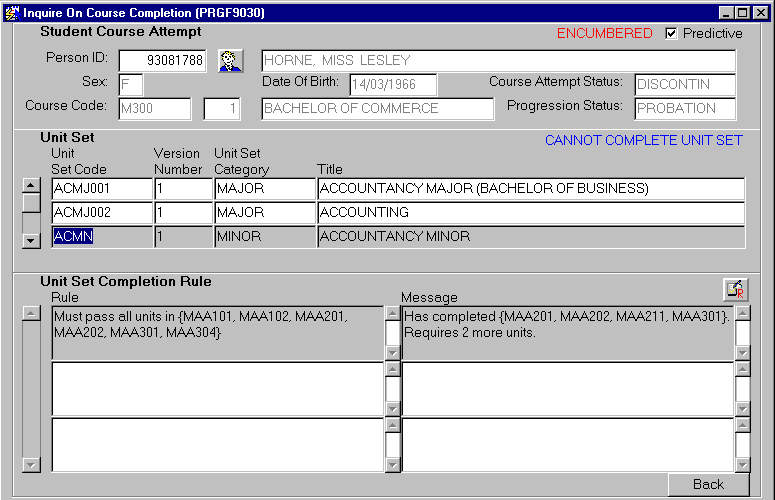
Task: Click the Person ID field containing 93081788
Action: tap(162, 61)
